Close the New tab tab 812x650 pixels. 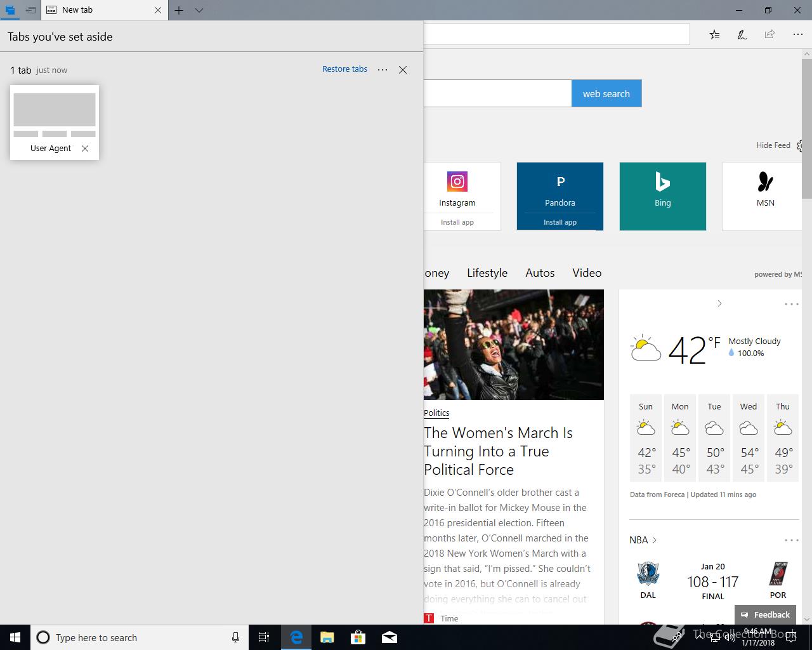[x=158, y=10]
